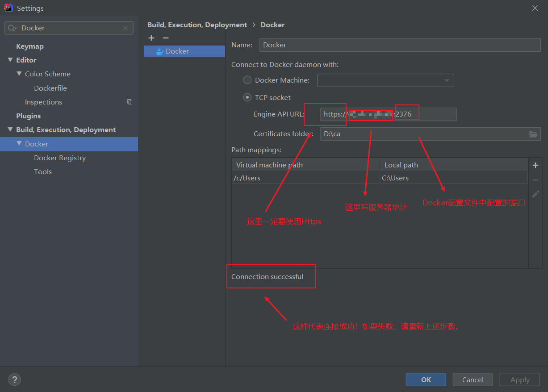The width and height of the screenshot is (548, 392).
Task: Remove the selected path mapping
Action: [x=535, y=180]
